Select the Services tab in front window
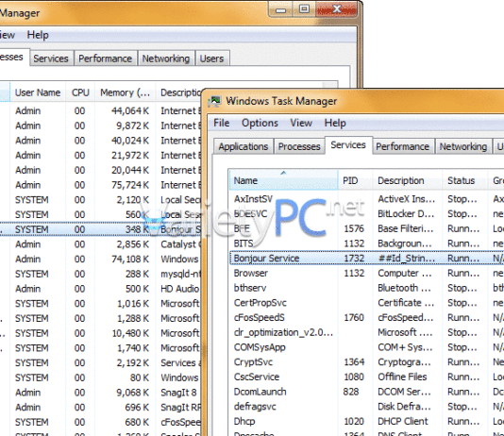The width and height of the screenshot is (504, 436). click(348, 145)
